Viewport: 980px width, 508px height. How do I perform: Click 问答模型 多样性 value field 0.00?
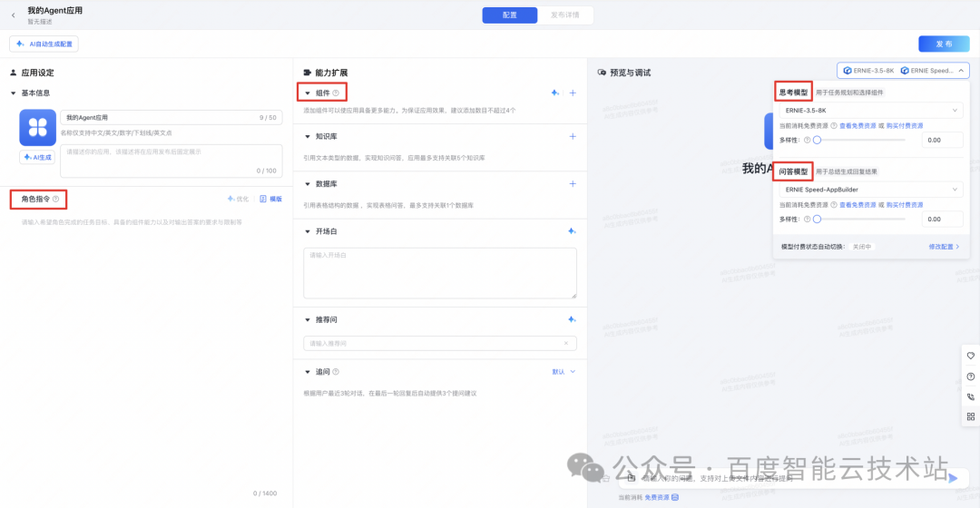942,220
